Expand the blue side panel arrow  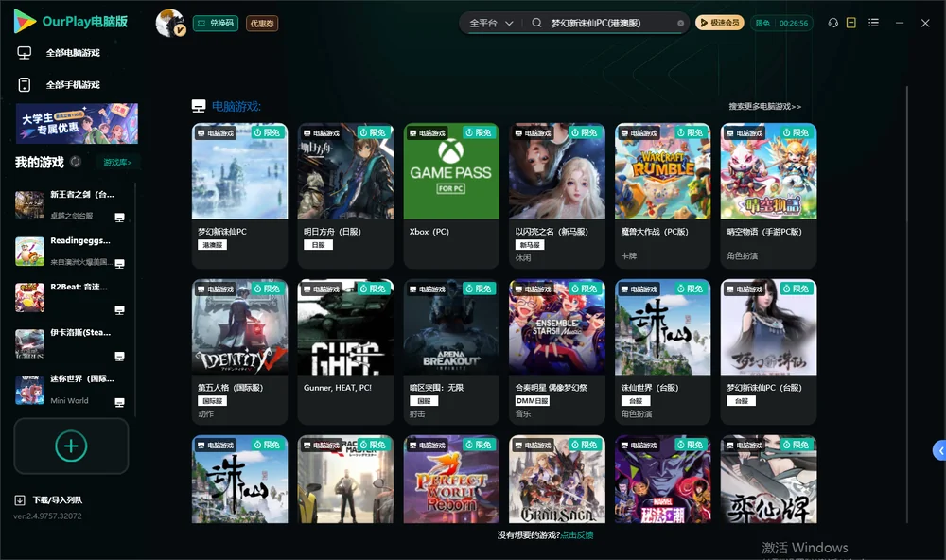[939, 451]
